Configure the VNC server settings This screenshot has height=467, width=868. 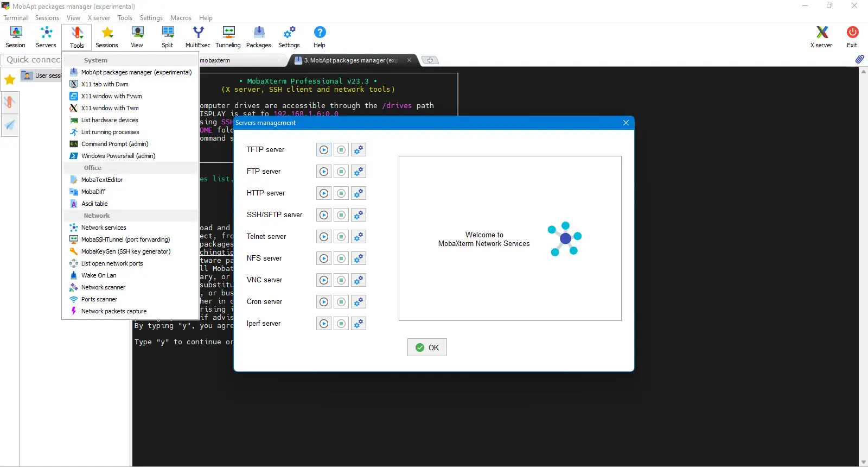pos(359,280)
